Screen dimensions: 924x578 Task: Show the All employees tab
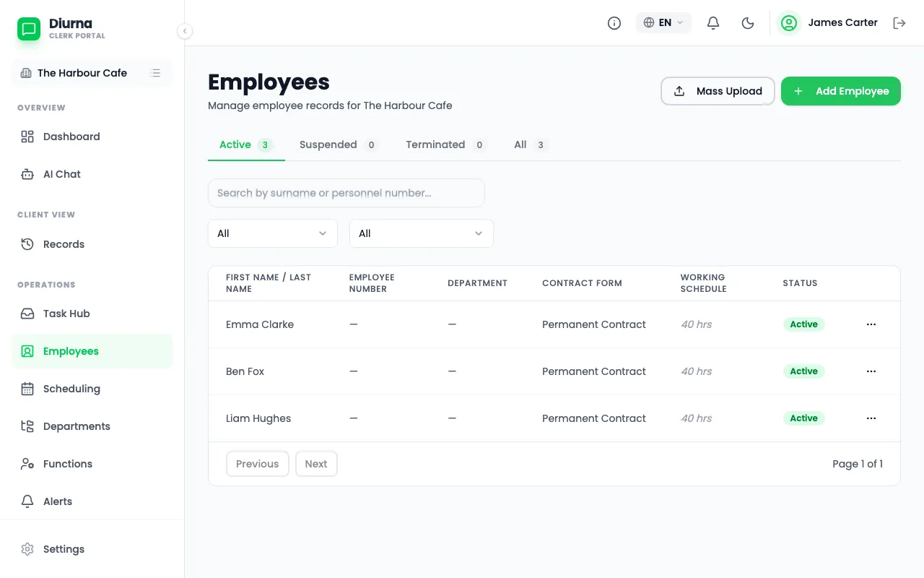(x=531, y=144)
